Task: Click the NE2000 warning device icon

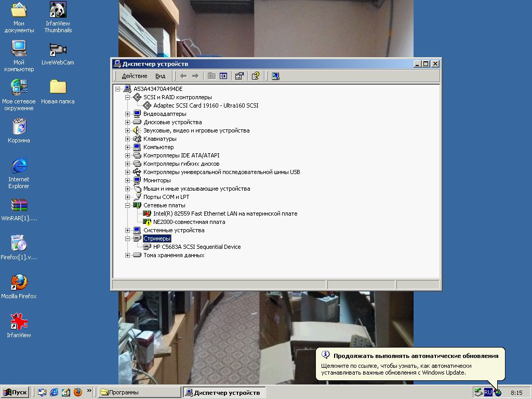Action: tap(147, 222)
